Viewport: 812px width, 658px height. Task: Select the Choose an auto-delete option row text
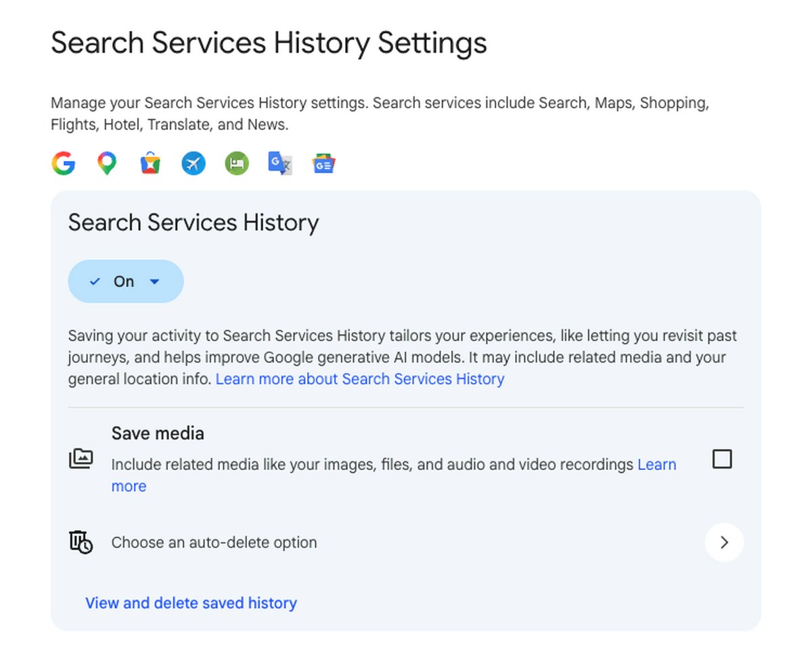click(x=214, y=542)
